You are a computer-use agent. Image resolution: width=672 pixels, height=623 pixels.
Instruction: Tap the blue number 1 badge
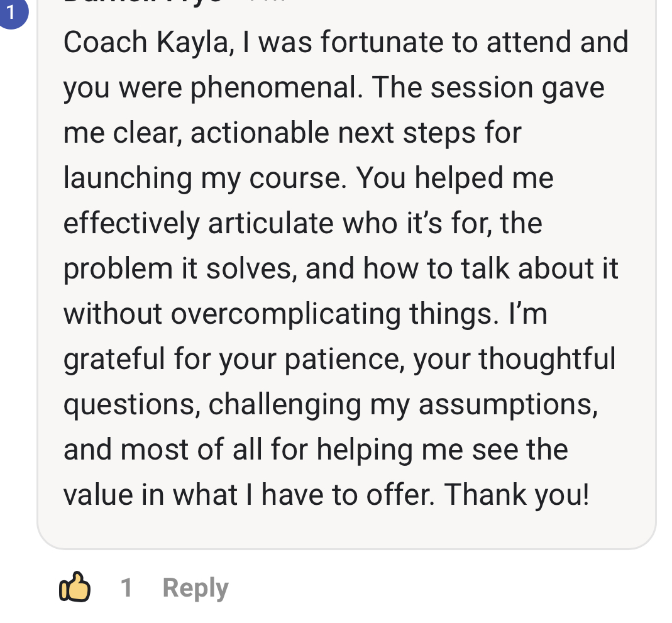tap(11, 13)
